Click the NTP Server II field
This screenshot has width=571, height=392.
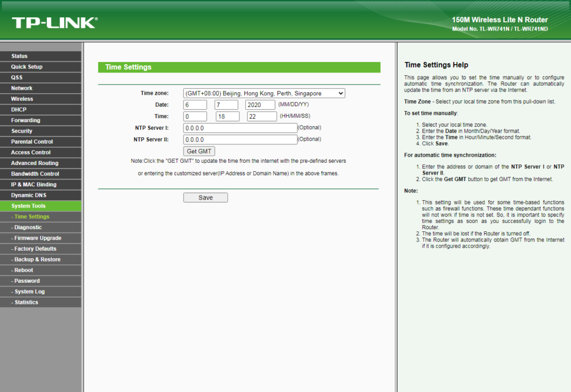[x=240, y=140]
